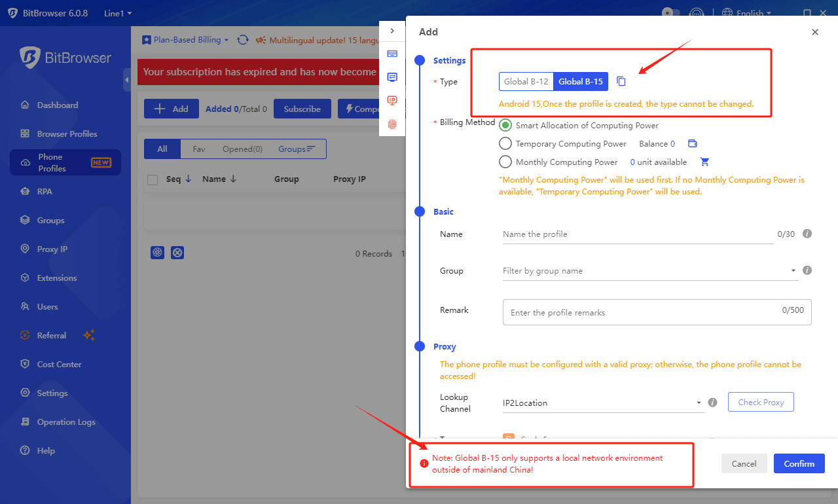Tick the select-all checkbox in table header

153,179
